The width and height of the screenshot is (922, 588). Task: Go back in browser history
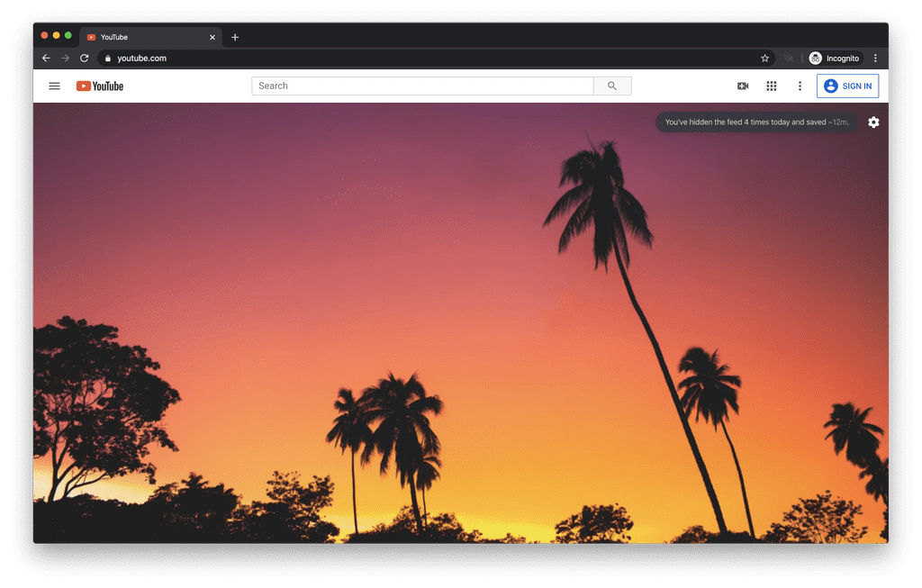(x=46, y=59)
